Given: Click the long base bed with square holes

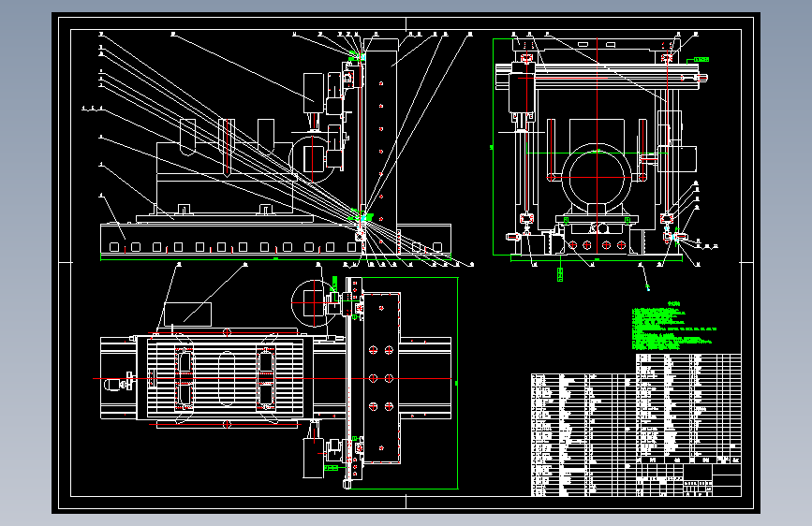Looking at the screenshot, I should pyautogui.click(x=275, y=240).
